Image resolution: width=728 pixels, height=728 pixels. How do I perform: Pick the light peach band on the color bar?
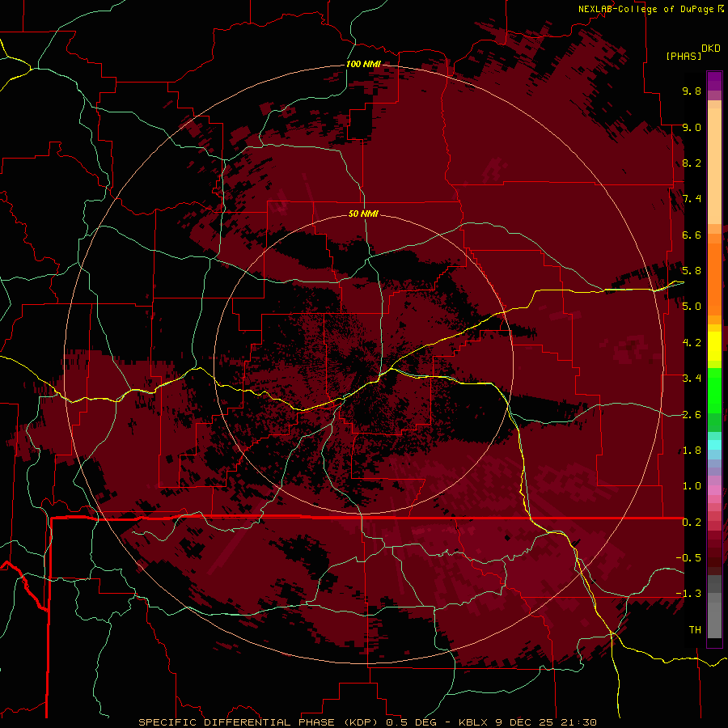pos(714,166)
